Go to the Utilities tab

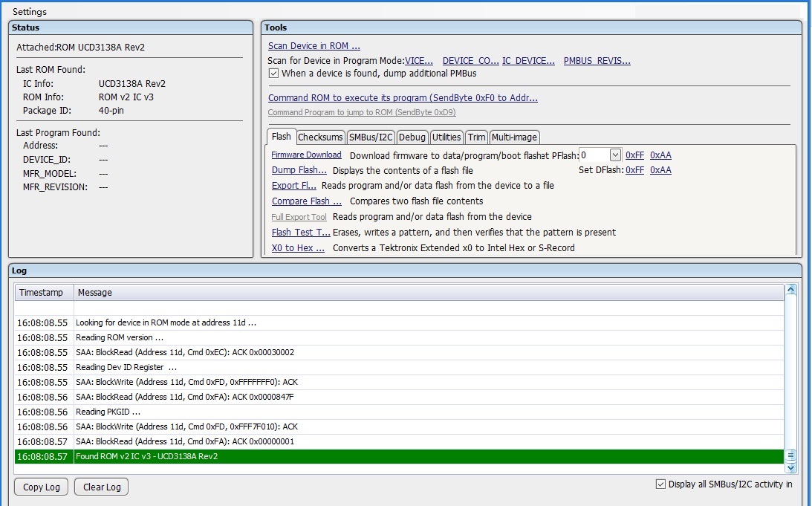point(446,137)
